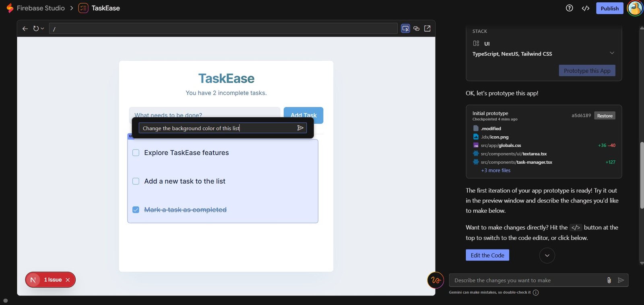Open the .idx/icon.png file entry
This screenshot has height=305, width=644.
pos(491,137)
